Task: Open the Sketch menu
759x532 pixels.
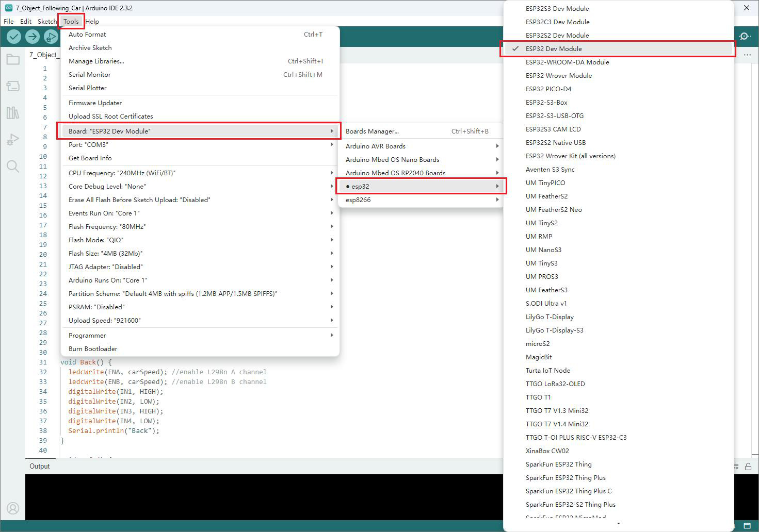Action: point(47,21)
